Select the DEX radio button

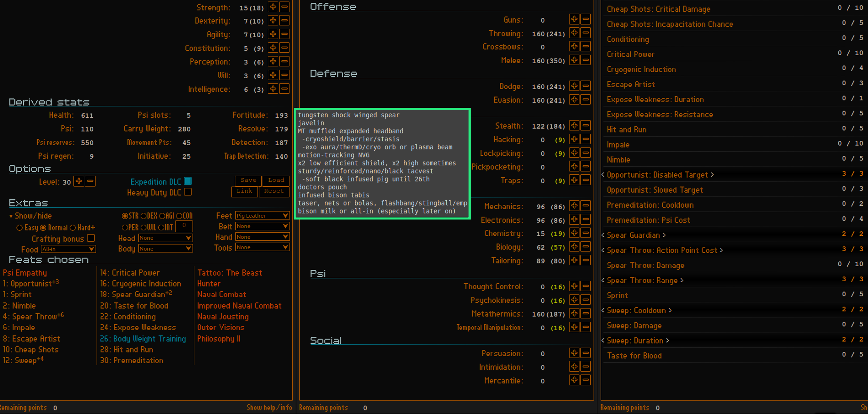[144, 216]
